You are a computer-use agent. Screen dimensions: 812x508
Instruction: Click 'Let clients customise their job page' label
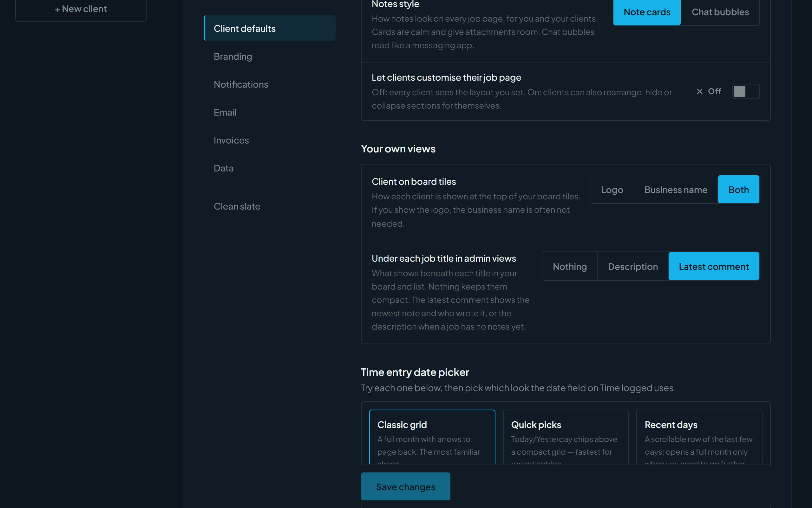pos(446,77)
